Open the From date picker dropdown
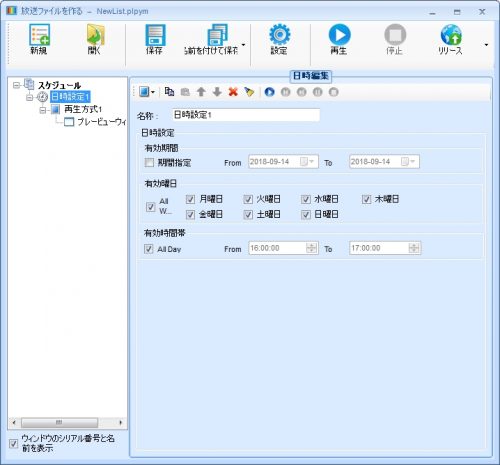Screen dimensions: 500x465 (312, 162)
